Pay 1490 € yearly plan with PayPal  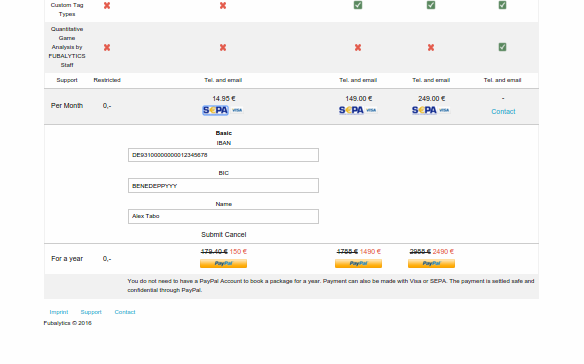click(x=358, y=263)
